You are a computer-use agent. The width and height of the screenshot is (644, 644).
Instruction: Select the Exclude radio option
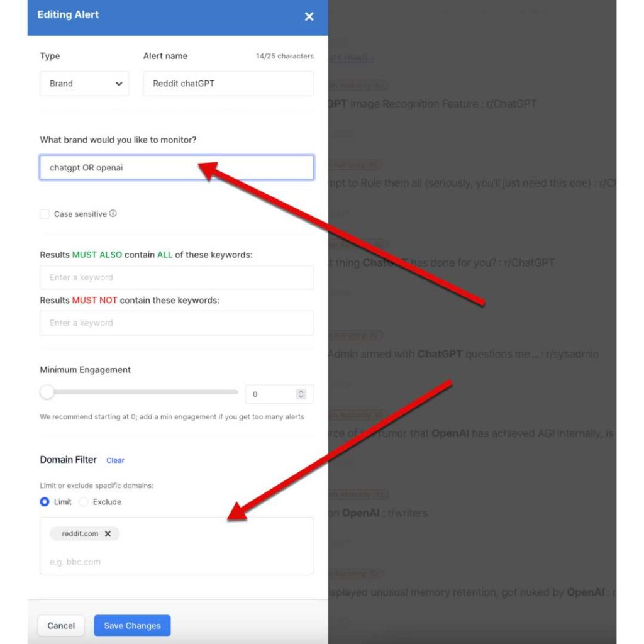84,502
